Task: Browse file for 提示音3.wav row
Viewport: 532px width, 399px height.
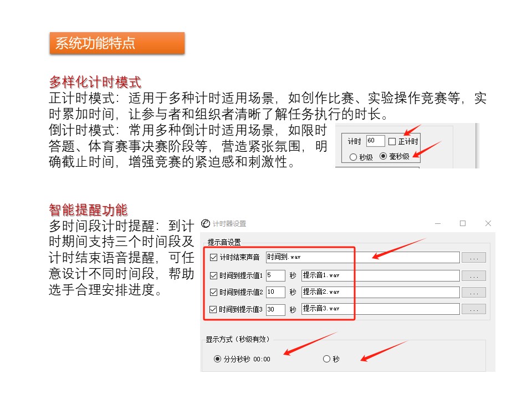Action: [474, 309]
